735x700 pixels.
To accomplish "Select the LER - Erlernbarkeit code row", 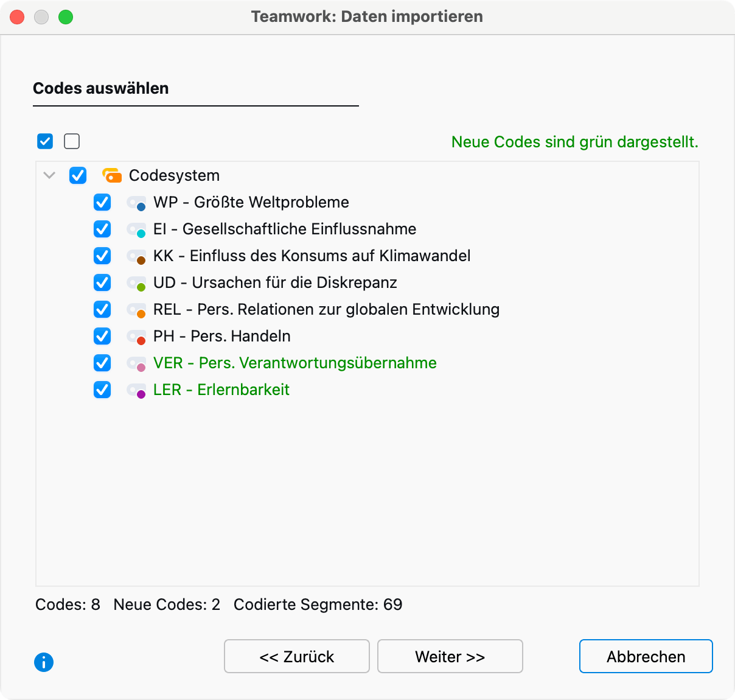I will point(221,390).
